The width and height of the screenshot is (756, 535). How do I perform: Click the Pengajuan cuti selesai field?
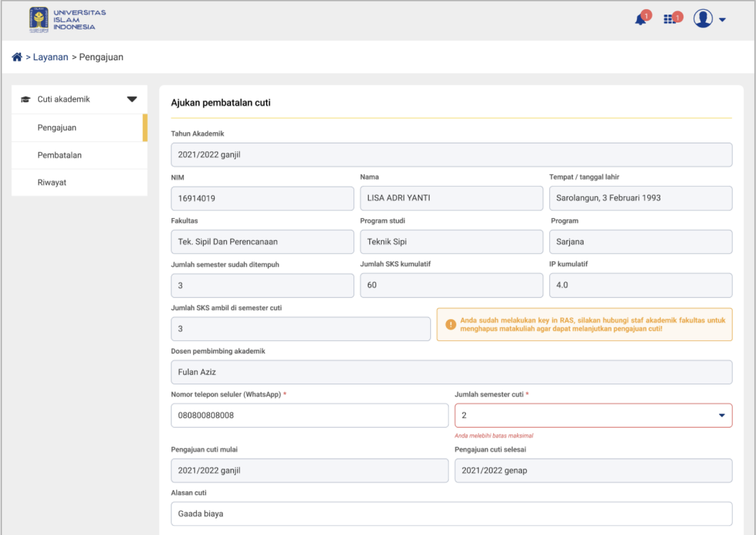click(593, 470)
